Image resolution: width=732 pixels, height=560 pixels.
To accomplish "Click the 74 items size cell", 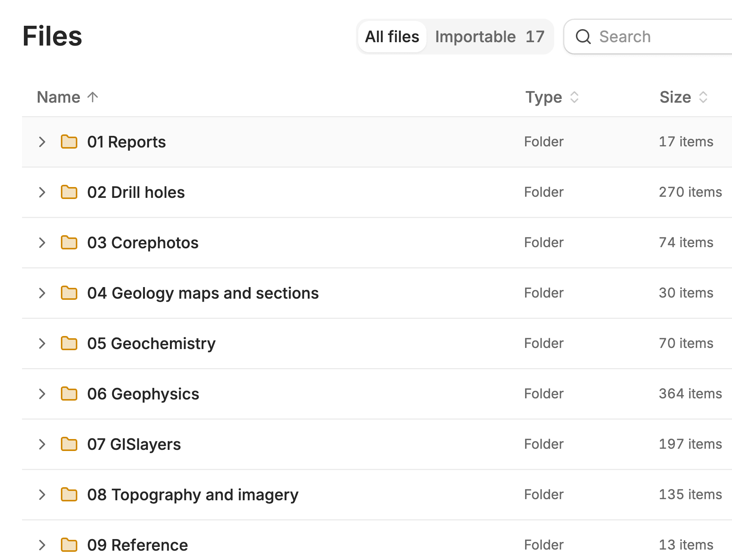I will pyautogui.click(x=686, y=243).
